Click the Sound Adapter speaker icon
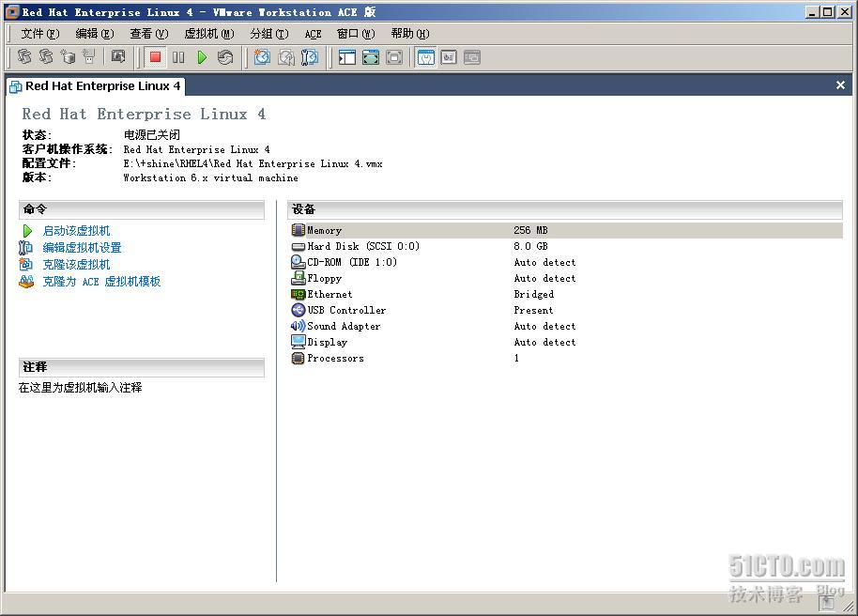858x616 pixels. 299,326
